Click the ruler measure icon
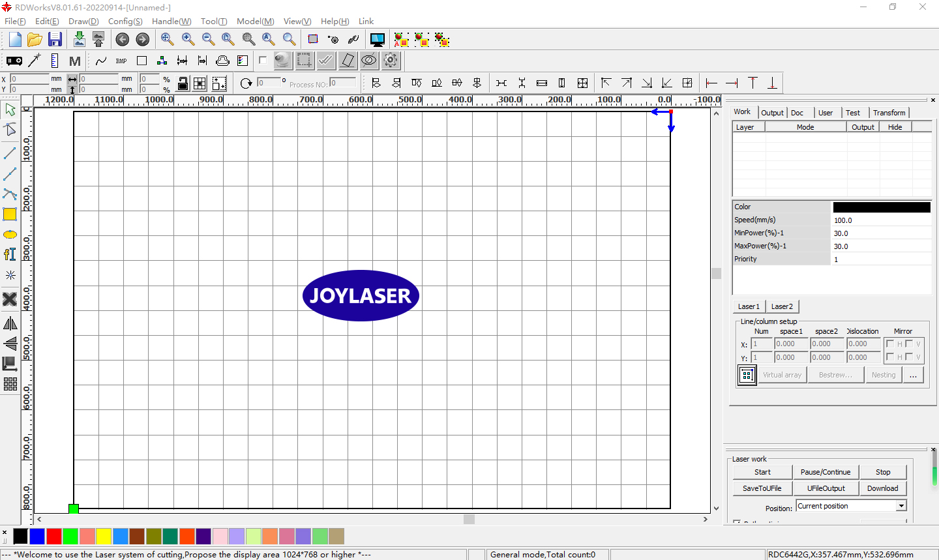This screenshot has height=560, width=939. click(x=55, y=61)
